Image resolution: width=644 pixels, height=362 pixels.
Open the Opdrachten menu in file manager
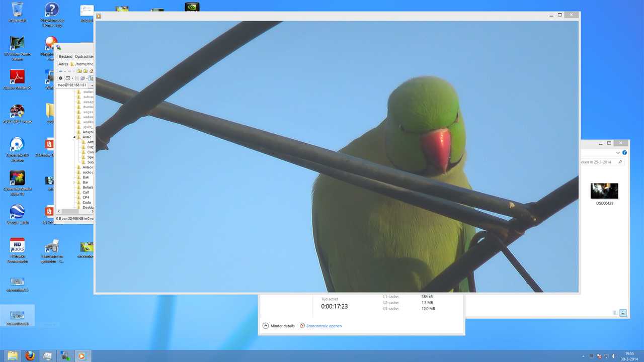click(84, 57)
